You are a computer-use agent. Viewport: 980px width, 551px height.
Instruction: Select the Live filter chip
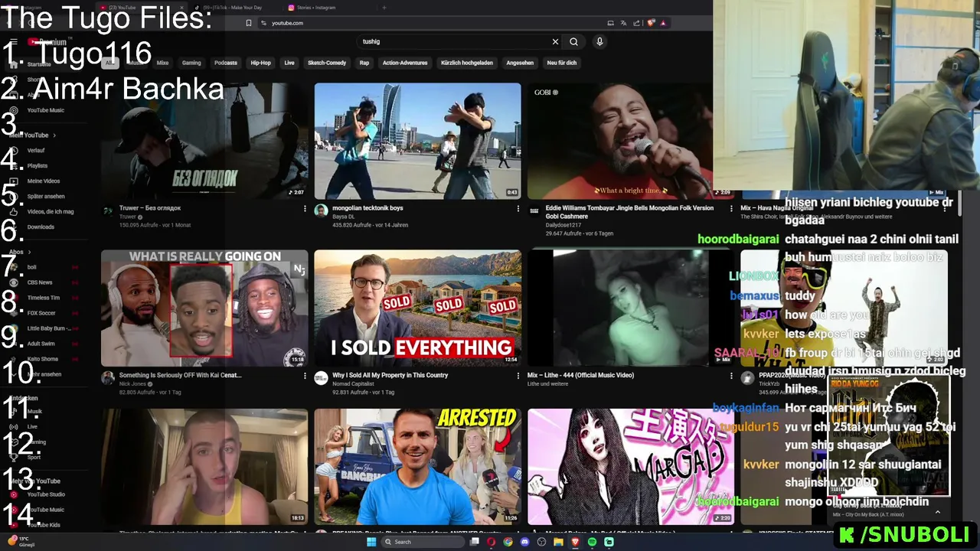click(x=289, y=63)
